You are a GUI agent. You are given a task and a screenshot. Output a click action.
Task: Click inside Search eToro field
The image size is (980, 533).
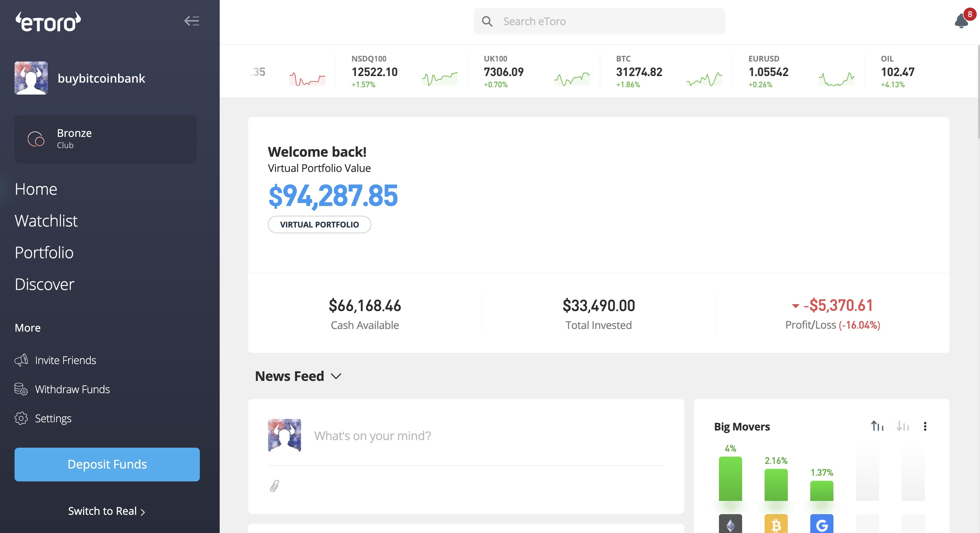click(599, 21)
